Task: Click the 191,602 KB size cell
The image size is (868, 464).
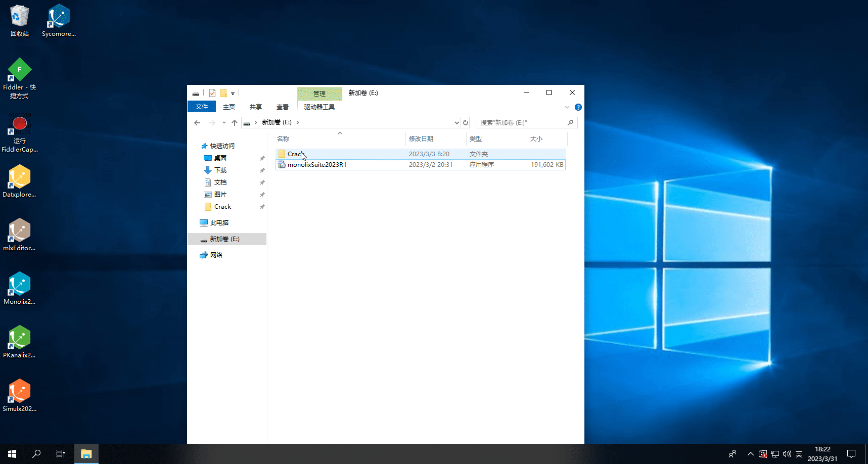Action: (547, 165)
